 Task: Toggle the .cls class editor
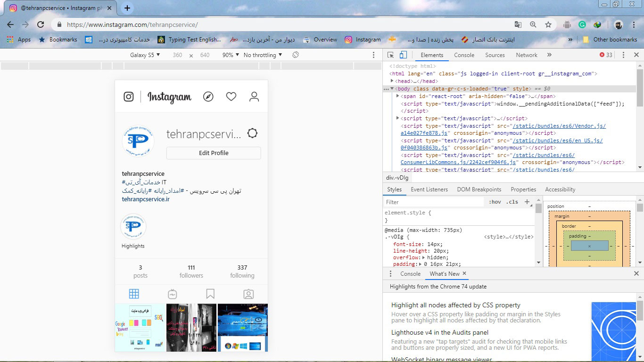pos(512,202)
